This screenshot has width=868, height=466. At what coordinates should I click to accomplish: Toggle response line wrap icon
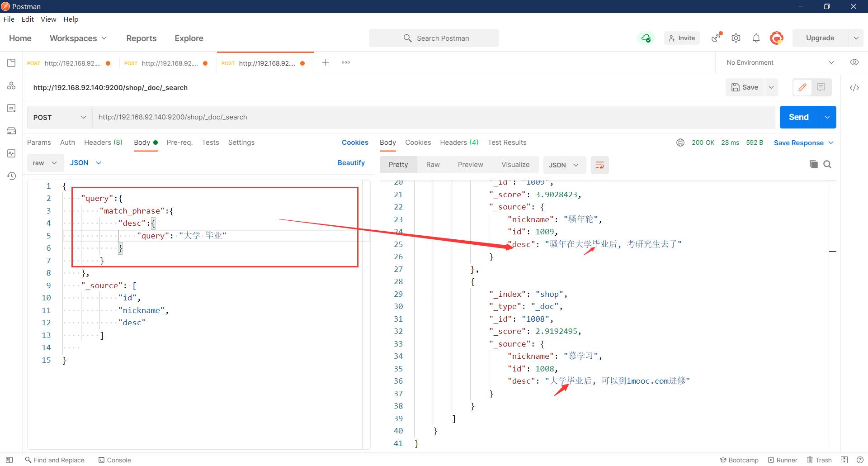(x=600, y=165)
